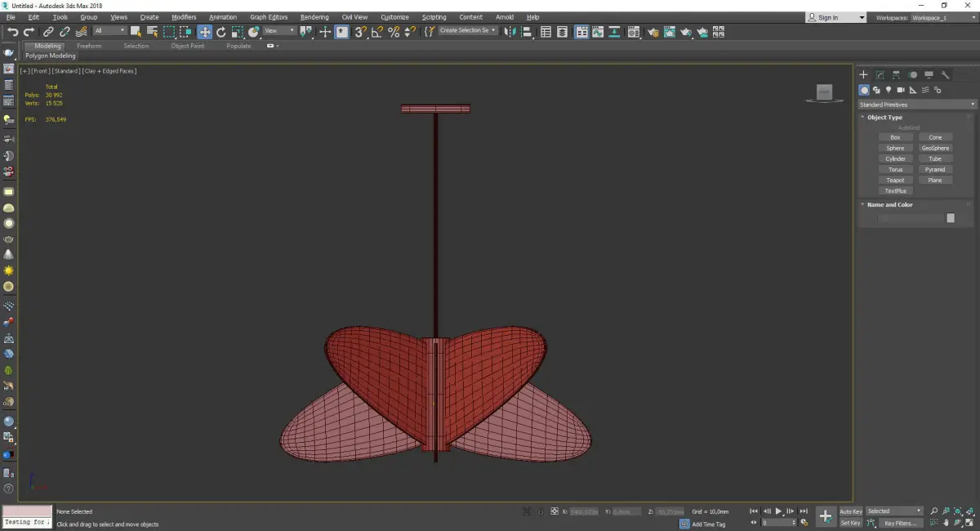Click the Unlink Selection icon
Screen dimensions: 980x531
pos(65,32)
